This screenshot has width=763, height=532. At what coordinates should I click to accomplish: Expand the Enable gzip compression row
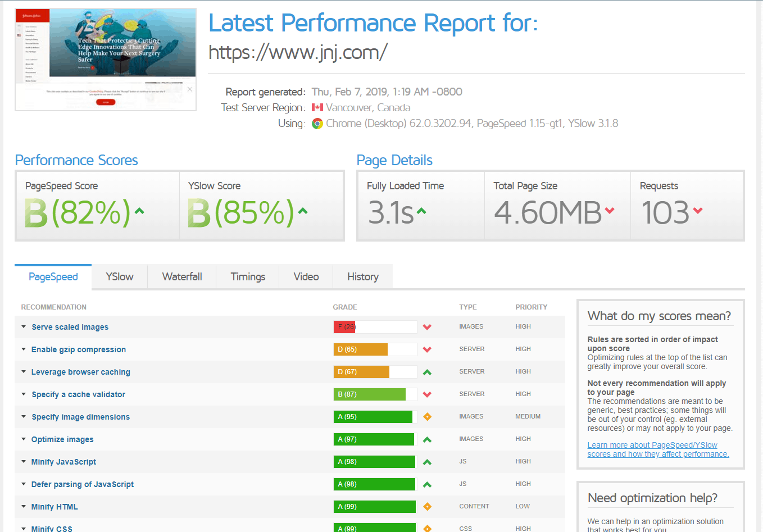tap(24, 349)
